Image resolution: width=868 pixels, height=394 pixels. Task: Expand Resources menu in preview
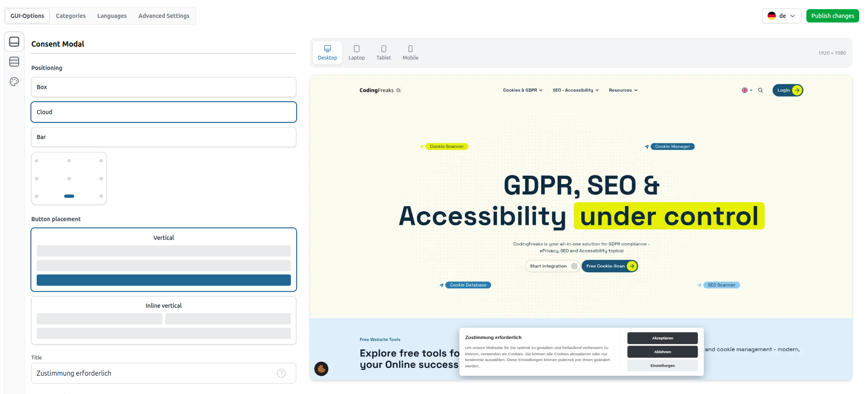[x=623, y=90]
